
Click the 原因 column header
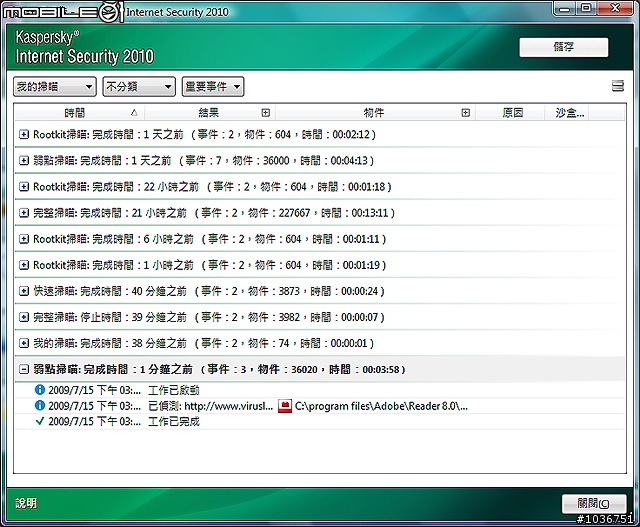510,113
